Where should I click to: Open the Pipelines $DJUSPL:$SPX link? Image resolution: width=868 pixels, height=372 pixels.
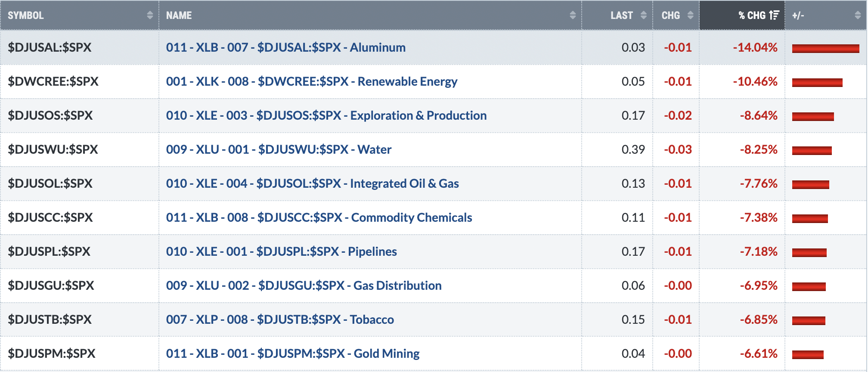pos(282,251)
